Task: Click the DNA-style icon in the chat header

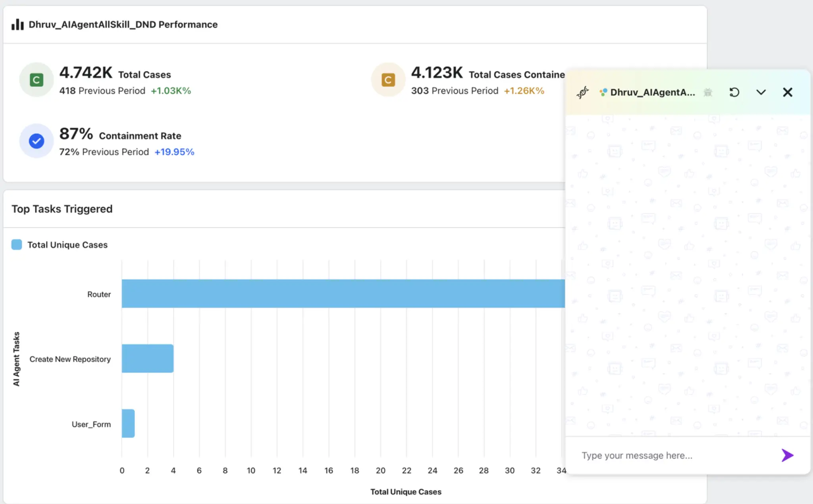Action: click(582, 92)
